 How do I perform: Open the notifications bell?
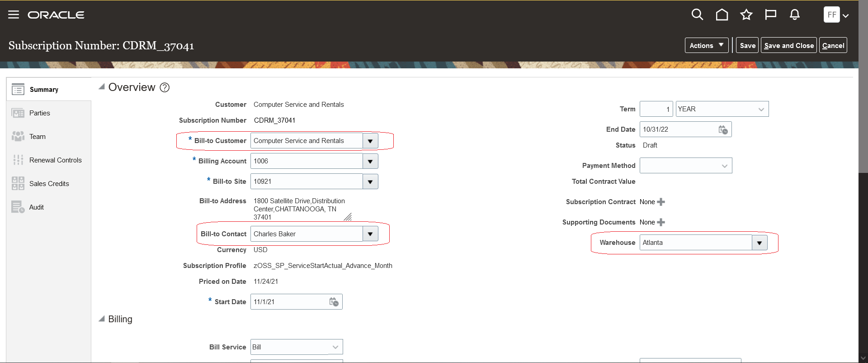pos(795,15)
